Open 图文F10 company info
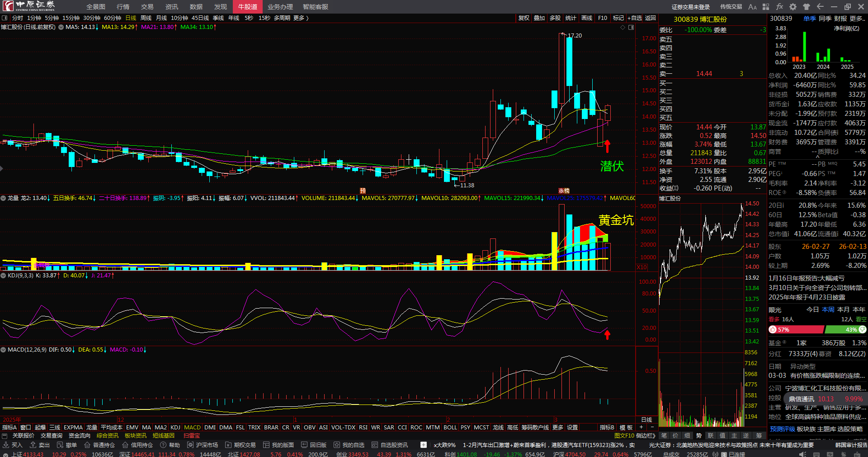Viewport: 868px width, 457px height. coord(624,436)
